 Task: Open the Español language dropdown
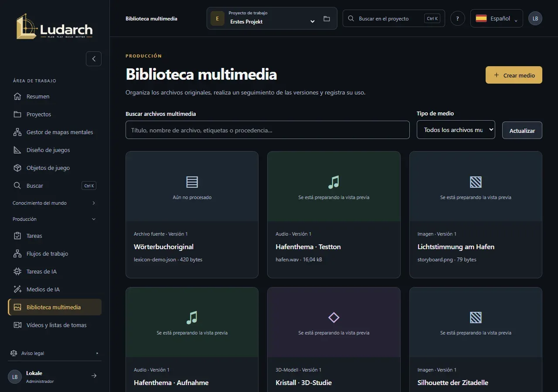pyautogui.click(x=497, y=18)
